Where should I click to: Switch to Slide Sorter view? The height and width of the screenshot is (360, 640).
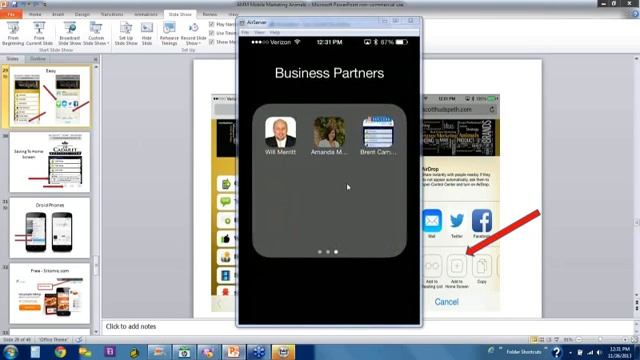coord(542,340)
